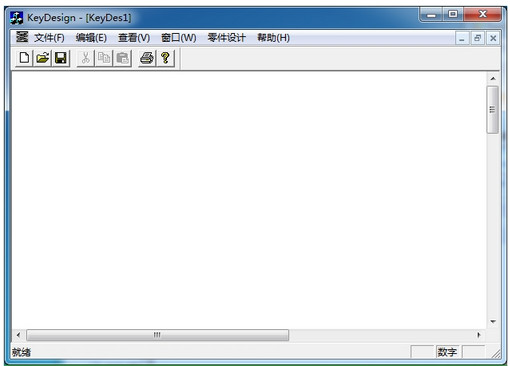Screen dimensions: 510x366
Task: Open a file using the folder icon
Action: (42, 58)
